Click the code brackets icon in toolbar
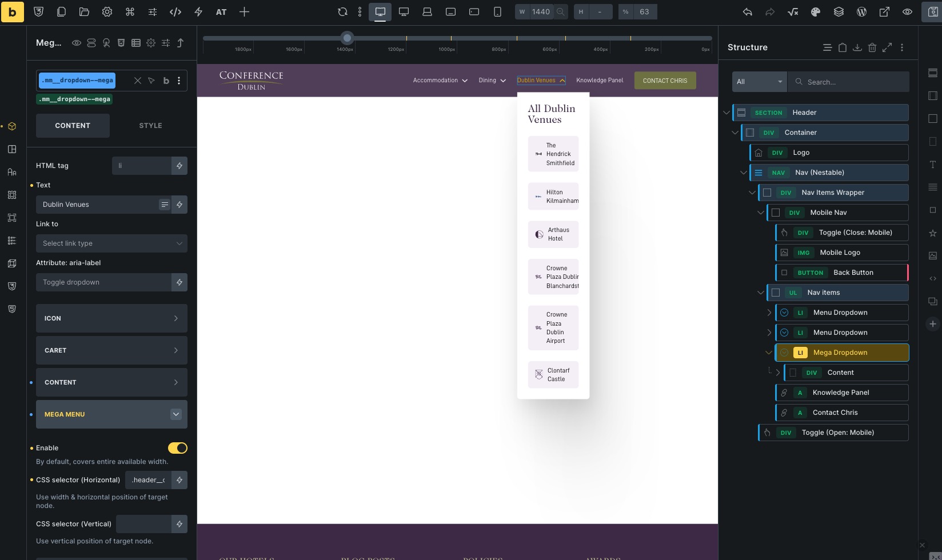 coord(175,12)
